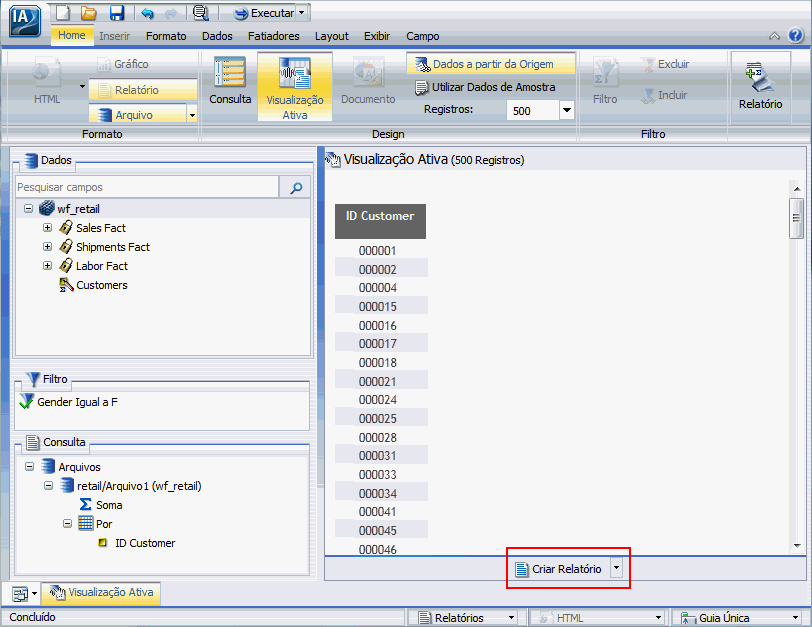Select the Visualização Ativa bottom tab
The height and width of the screenshot is (627, 812).
tap(102, 593)
